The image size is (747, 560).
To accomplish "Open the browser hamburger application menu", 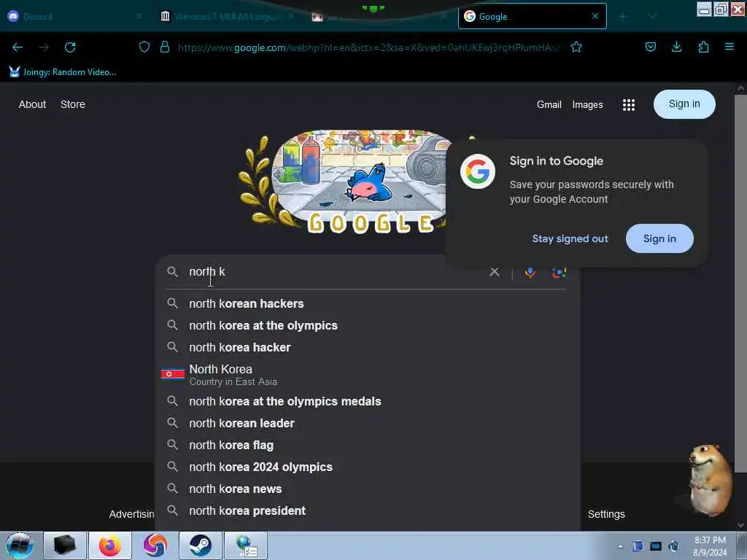I will coord(729,47).
